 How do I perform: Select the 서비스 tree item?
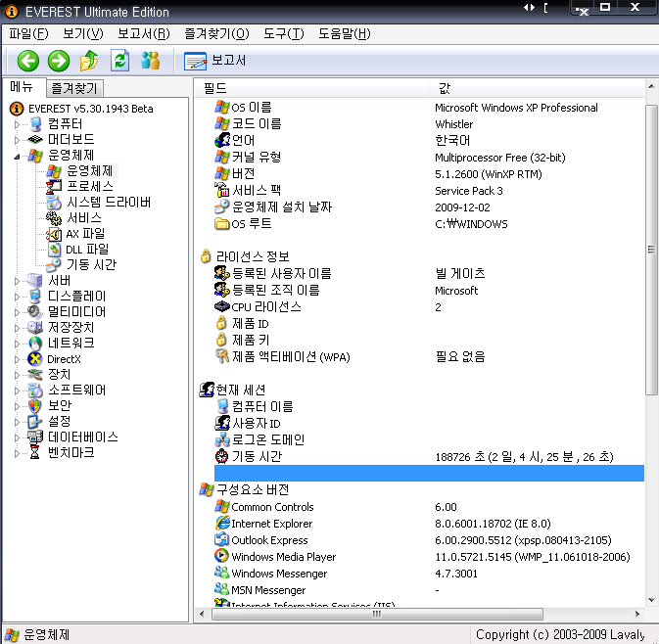click(84, 217)
